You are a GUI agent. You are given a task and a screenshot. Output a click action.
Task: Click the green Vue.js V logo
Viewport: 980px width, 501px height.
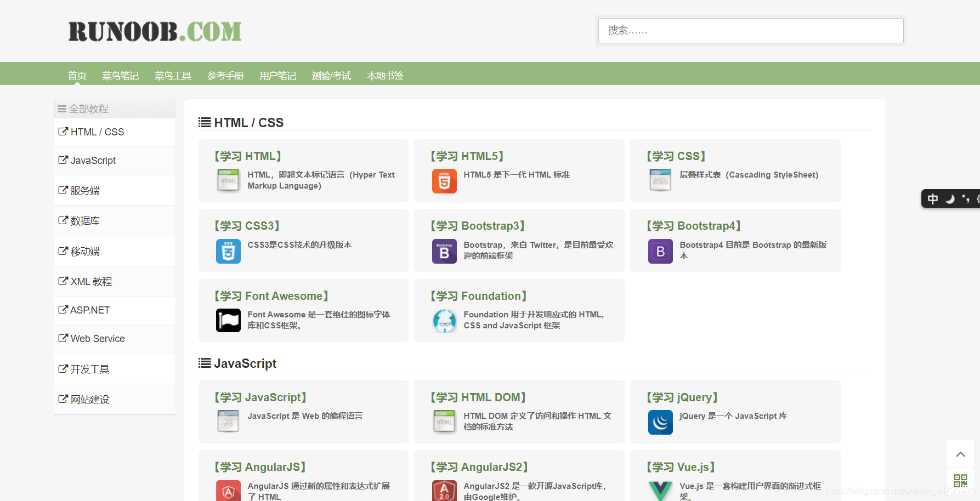pyautogui.click(x=660, y=491)
